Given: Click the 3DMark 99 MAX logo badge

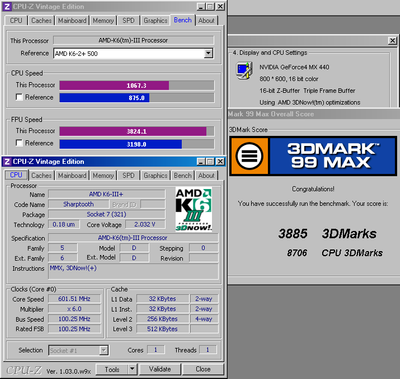Looking at the screenshot, I should 249,156.
